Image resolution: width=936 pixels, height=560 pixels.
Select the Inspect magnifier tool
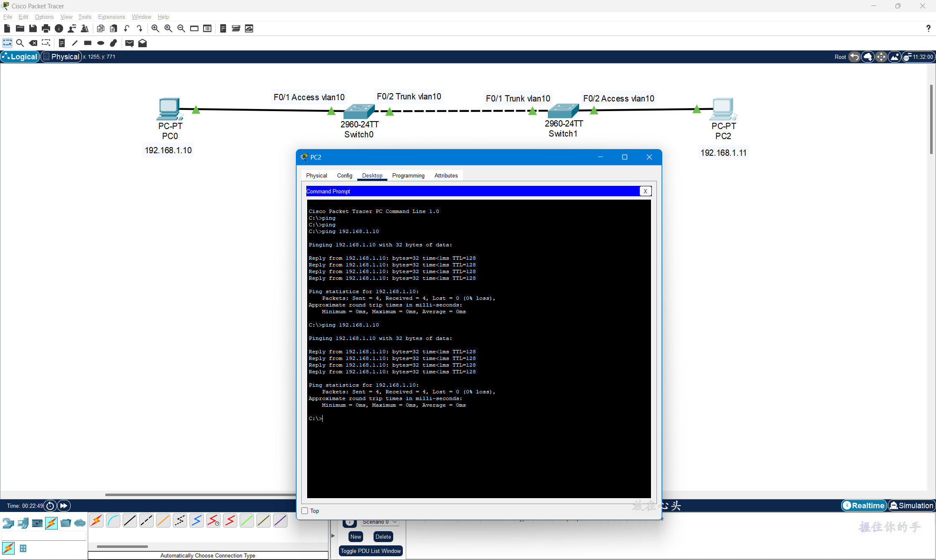tap(20, 43)
